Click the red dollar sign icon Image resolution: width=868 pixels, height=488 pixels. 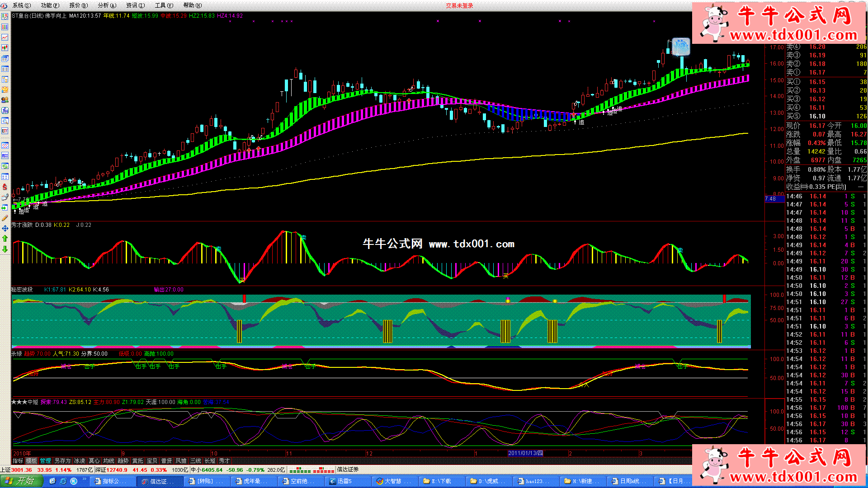pyautogui.click(x=5, y=187)
